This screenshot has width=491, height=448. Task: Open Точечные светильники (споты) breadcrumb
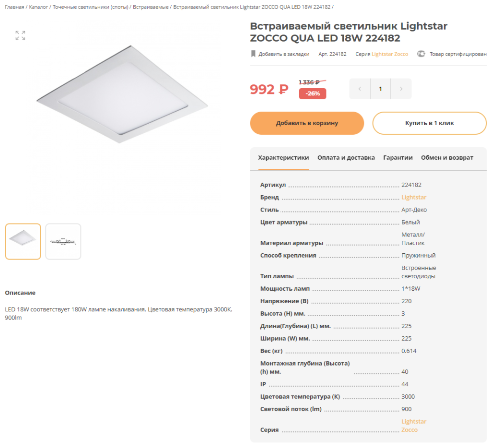tap(91, 7)
